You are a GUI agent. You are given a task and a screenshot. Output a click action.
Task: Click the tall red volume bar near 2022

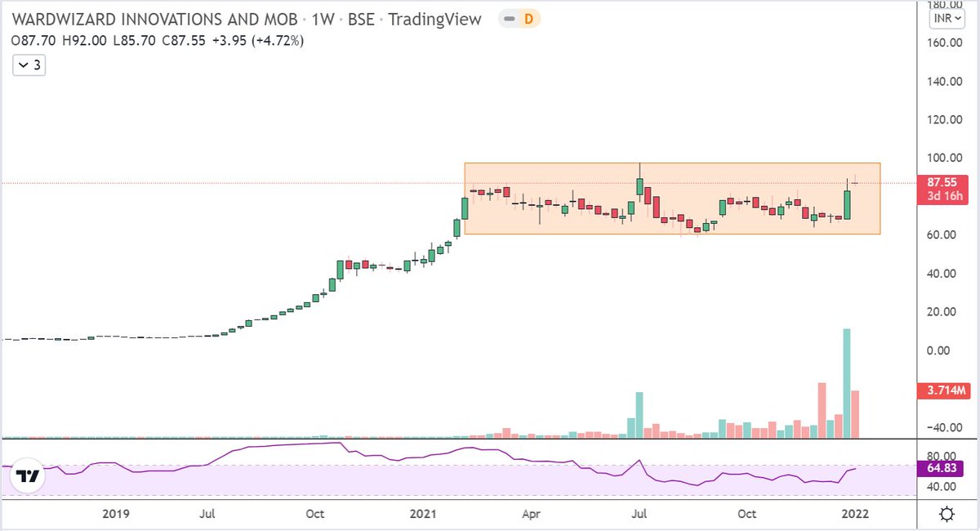(x=822, y=410)
